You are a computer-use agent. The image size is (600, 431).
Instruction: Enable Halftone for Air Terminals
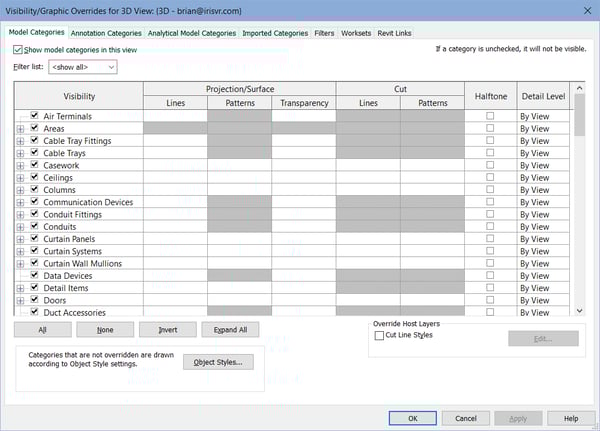click(490, 116)
